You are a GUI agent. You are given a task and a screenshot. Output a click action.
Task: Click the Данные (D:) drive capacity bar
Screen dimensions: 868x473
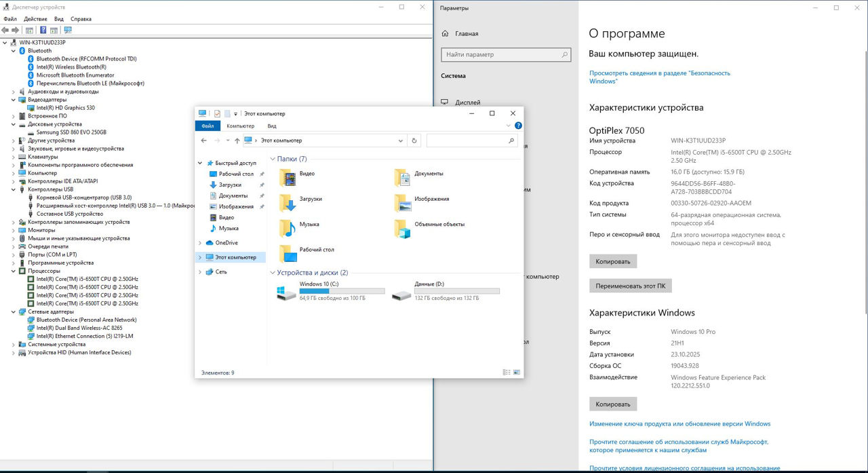pos(456,291)
